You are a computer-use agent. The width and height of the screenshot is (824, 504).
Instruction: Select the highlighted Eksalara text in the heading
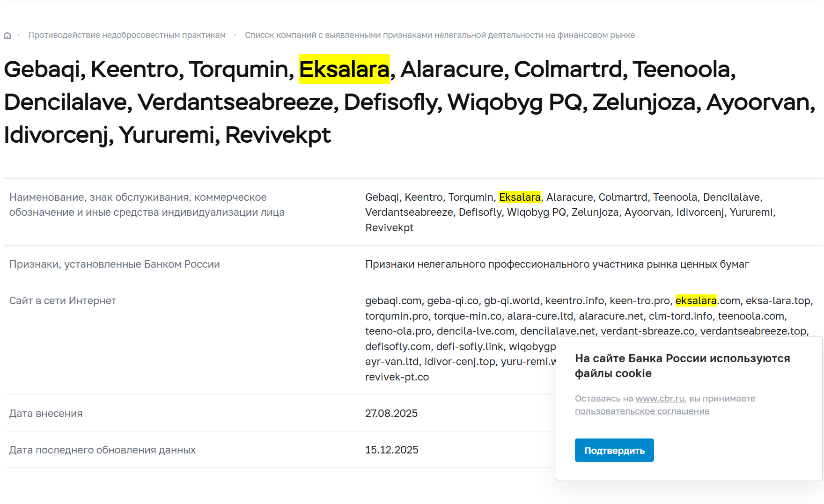(345, 70)
